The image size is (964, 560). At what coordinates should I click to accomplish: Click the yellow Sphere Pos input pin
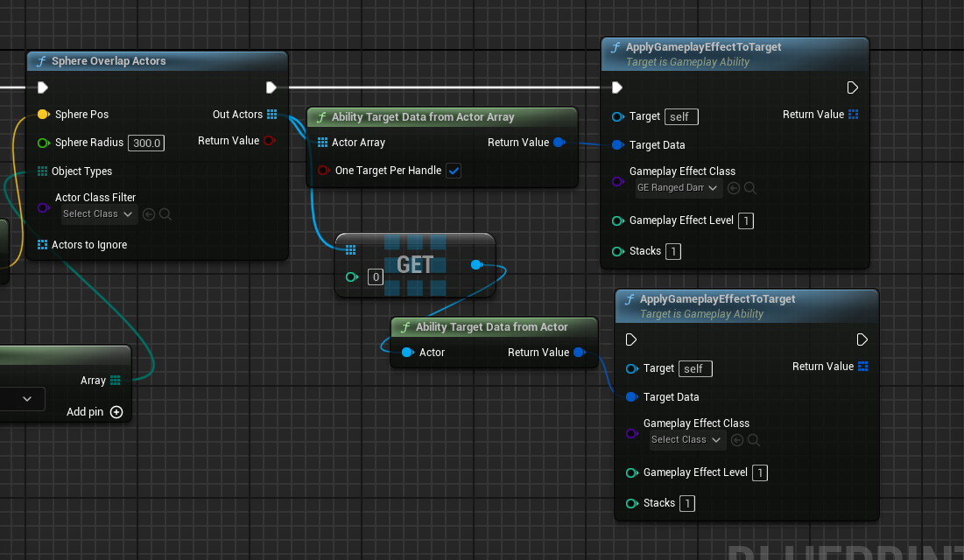[x=43, y=114]
